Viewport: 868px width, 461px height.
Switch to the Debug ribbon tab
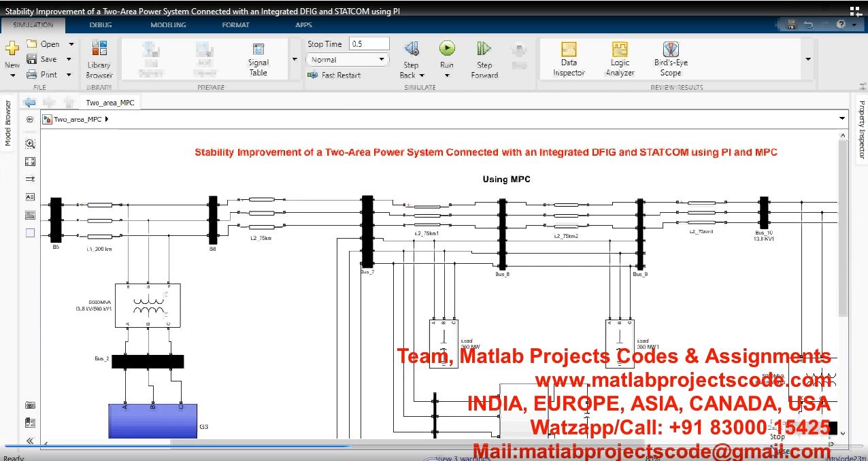(x=101, y=25)
